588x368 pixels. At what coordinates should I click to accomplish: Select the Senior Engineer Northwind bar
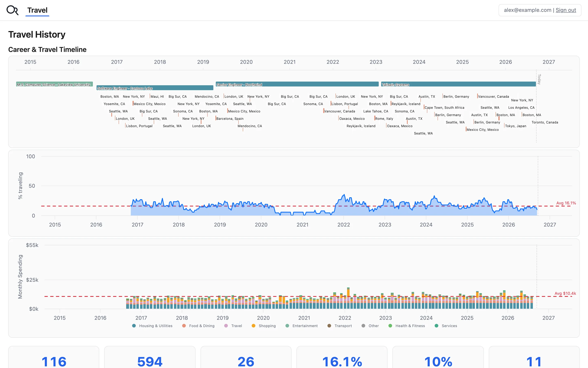click(297, 84)
